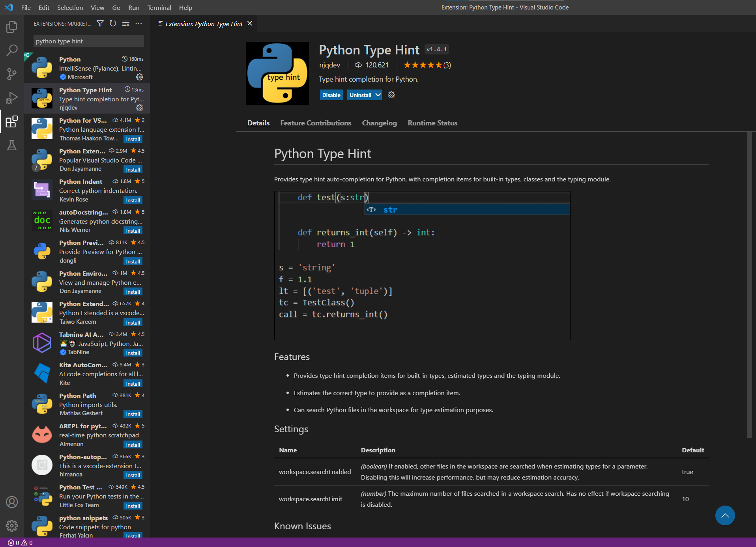Open the Testing view

coord(11,145)
